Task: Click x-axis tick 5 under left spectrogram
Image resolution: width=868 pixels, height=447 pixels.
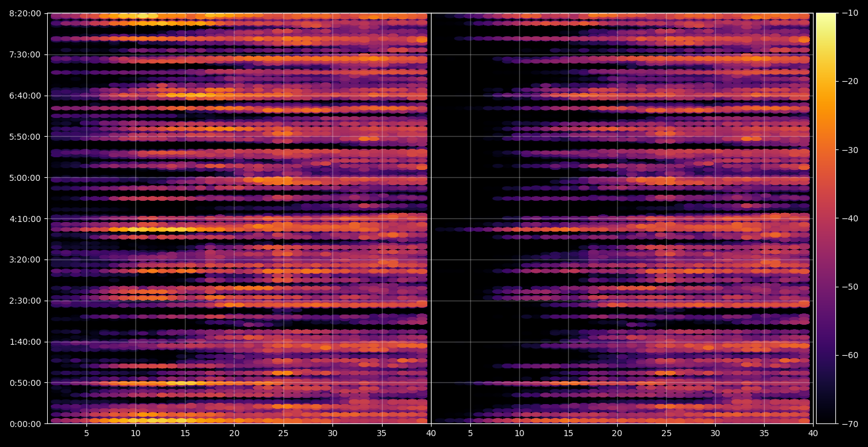Action: click(86, 434)
